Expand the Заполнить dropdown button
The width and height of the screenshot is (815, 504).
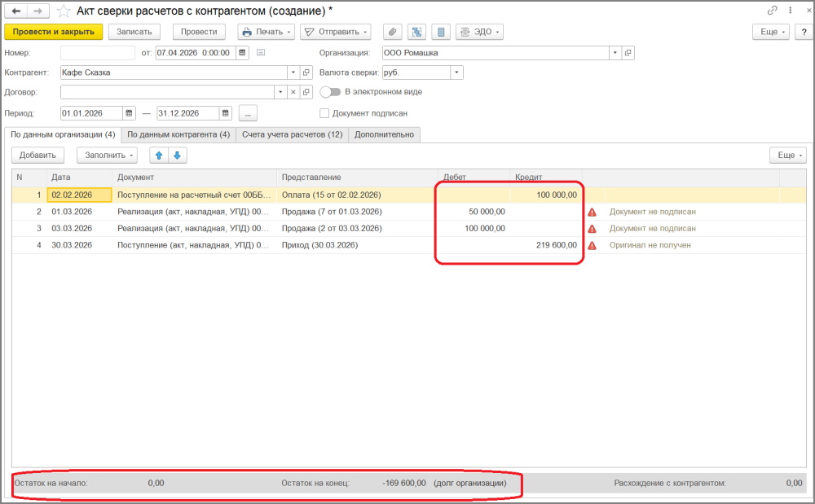[x=107, y=155]
